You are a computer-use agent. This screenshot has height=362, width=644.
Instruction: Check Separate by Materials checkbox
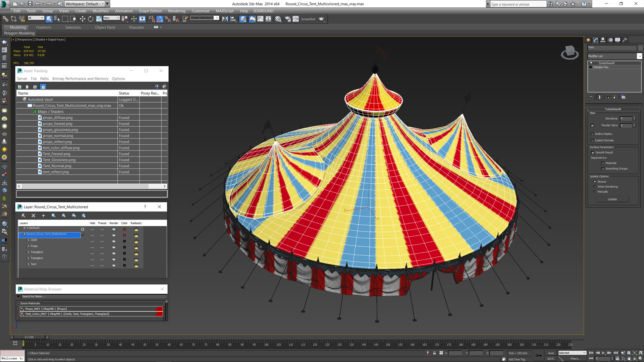[x=603, y=163]
